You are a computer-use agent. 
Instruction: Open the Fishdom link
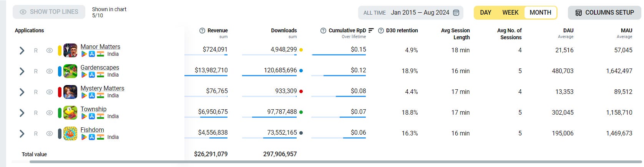pyautogui.click(x=92, y=130)
